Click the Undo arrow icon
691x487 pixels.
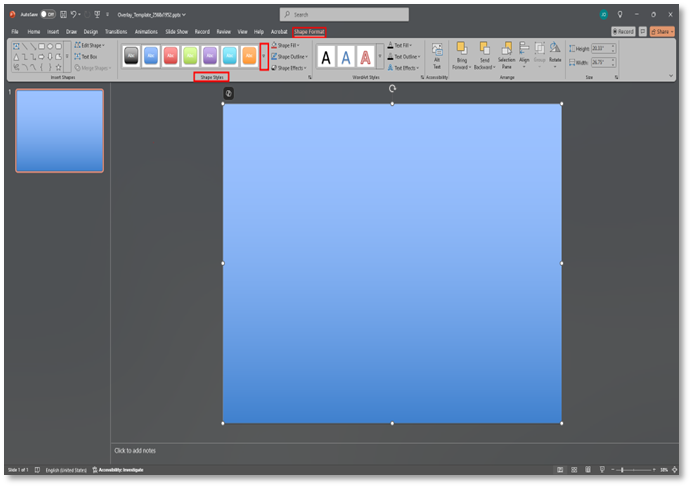click(73, 15)
